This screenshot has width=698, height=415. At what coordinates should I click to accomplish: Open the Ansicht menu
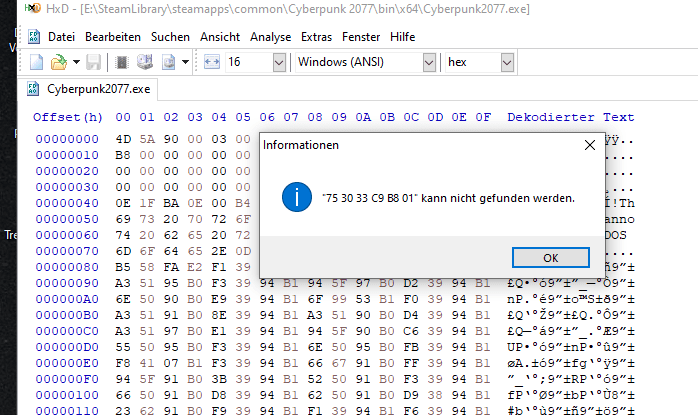pyautogui.click(x=220, y=37)
